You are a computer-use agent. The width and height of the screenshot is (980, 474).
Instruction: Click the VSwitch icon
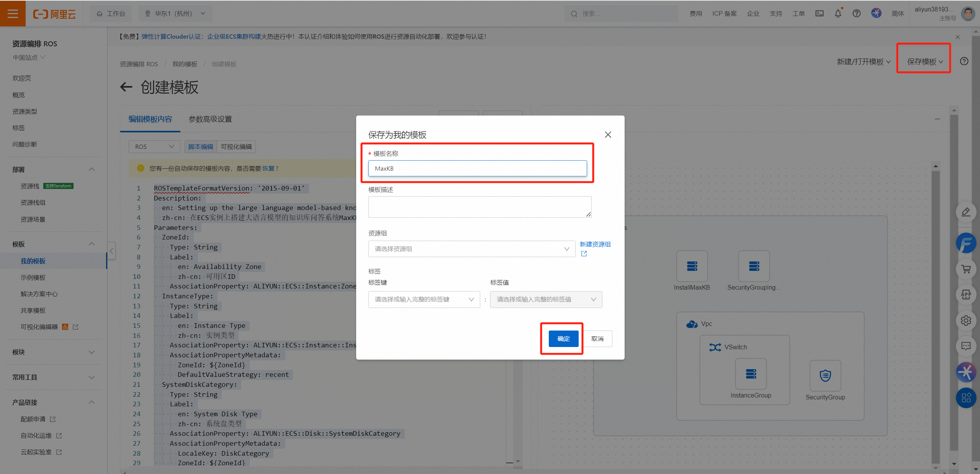click(715, 347)
